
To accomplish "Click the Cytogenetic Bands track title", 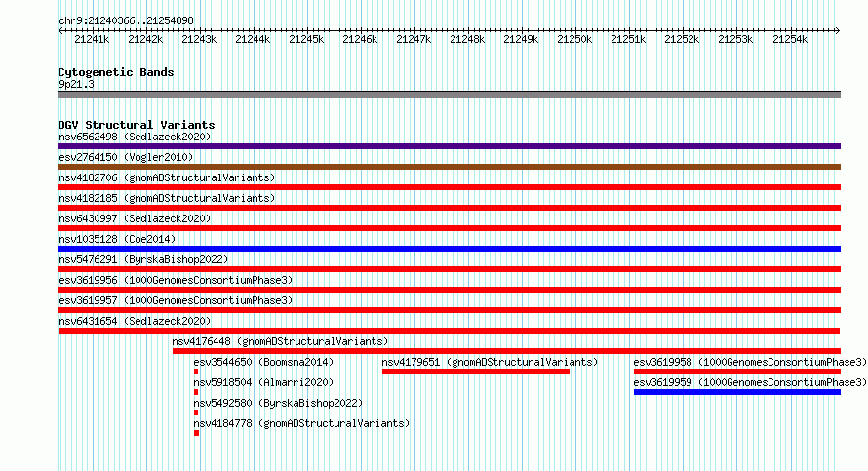I will (116, 72).
